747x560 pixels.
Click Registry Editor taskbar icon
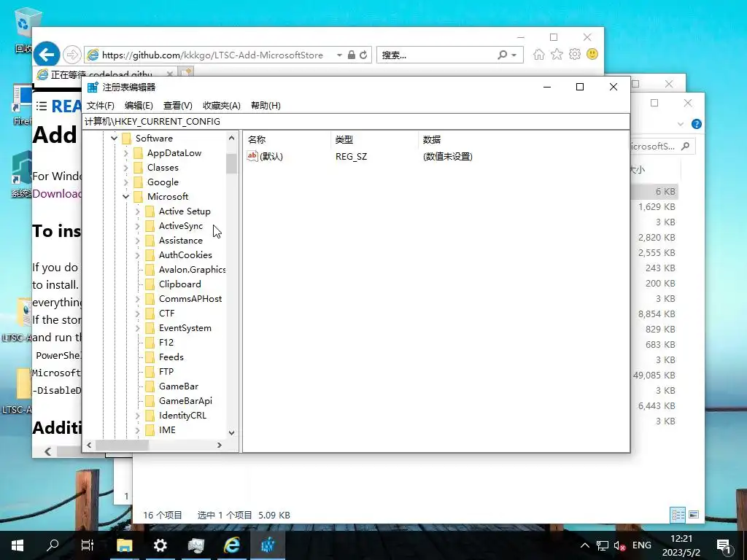click(x=267, y=545)
